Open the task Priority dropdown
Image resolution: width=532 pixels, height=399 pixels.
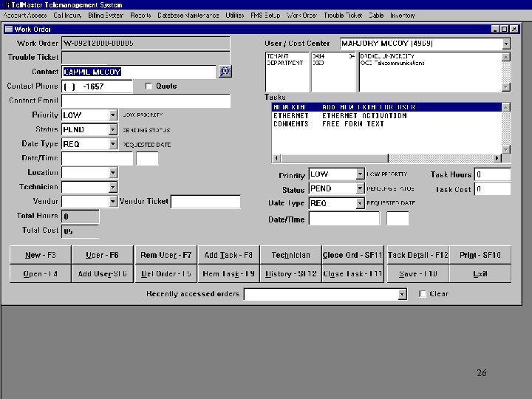coord(360,174)
